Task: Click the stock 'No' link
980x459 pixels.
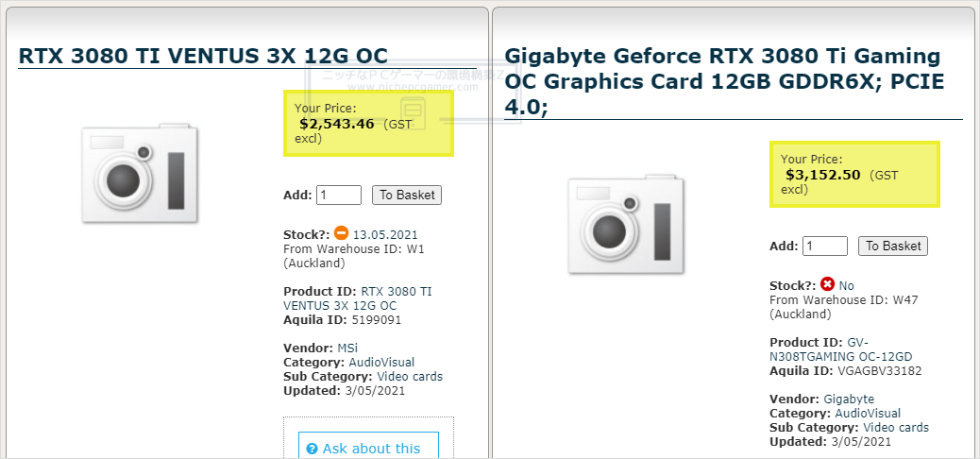Action: click(846, 286)
